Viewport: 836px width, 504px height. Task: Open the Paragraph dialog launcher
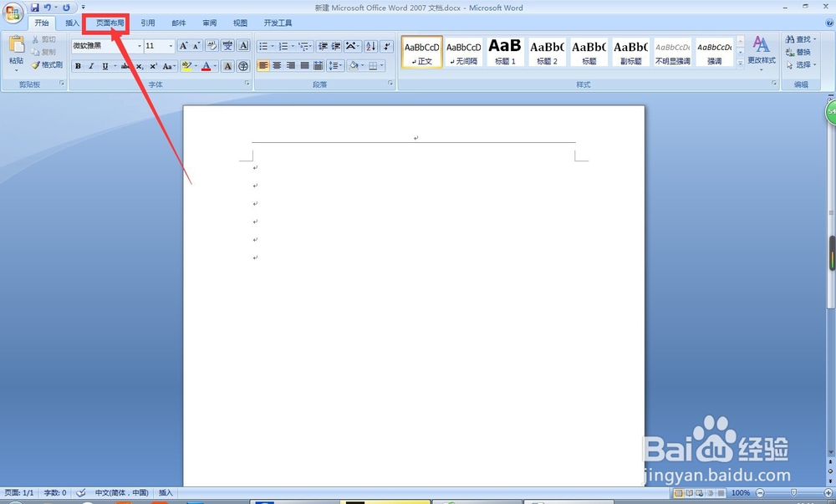(x=390, y=83)
